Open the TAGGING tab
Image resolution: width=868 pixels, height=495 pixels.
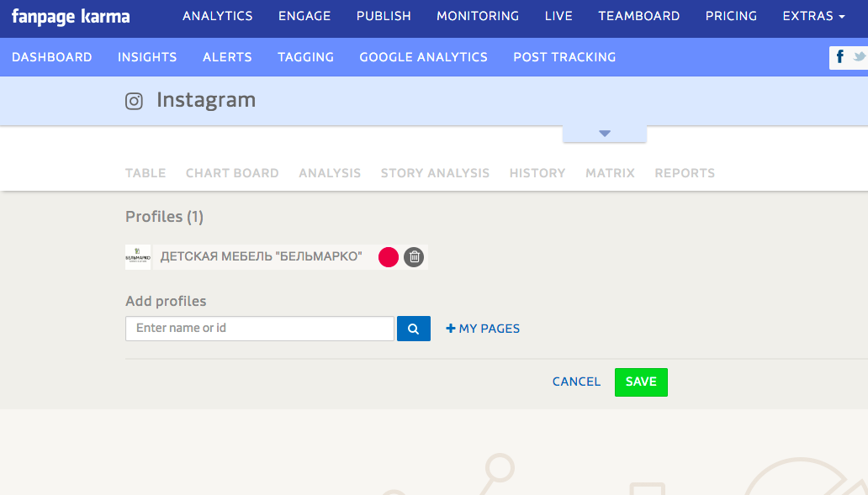tap(305, 57)
